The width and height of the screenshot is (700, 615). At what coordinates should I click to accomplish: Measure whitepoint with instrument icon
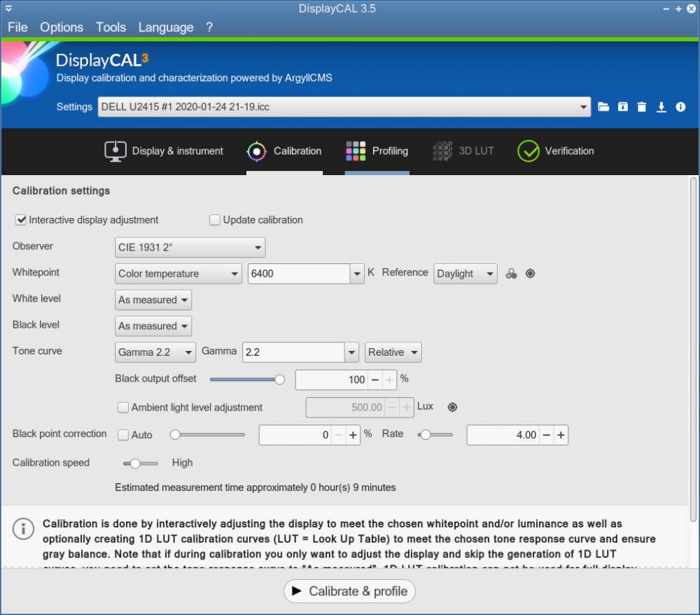click(x=530, y=274)
